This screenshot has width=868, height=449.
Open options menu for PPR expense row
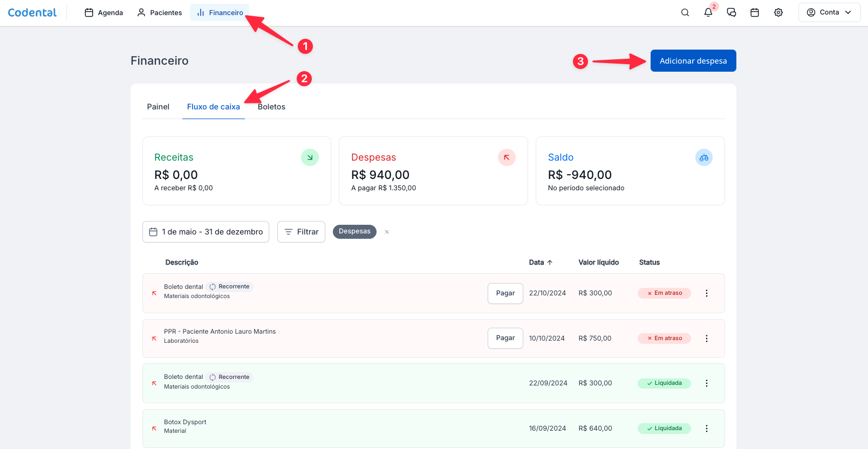706,339
